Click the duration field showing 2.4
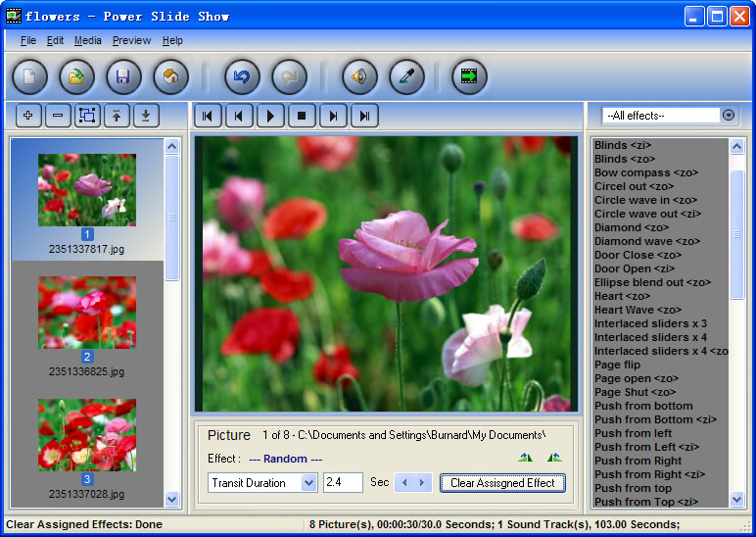Viewport: 756px width, 537px height. coord(343,482)
